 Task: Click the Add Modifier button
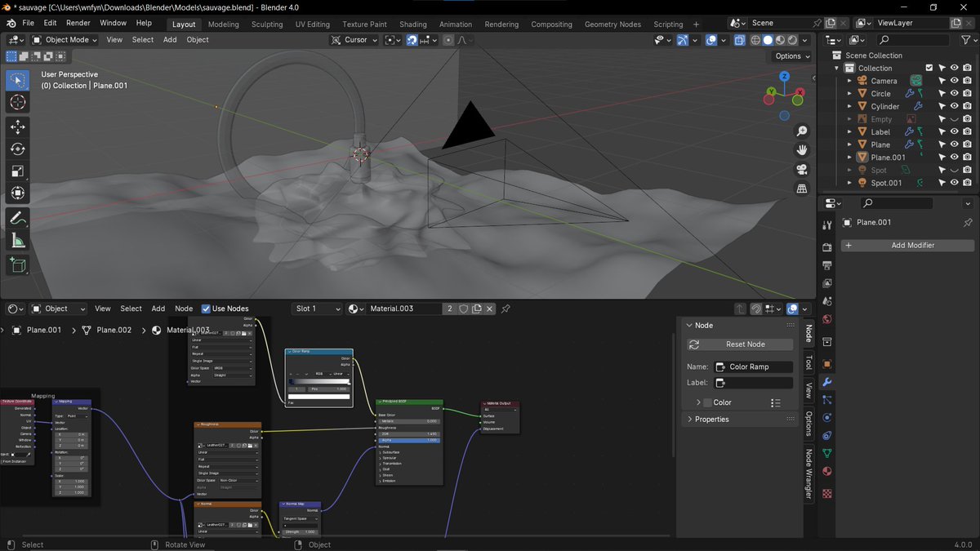(908, 245)
